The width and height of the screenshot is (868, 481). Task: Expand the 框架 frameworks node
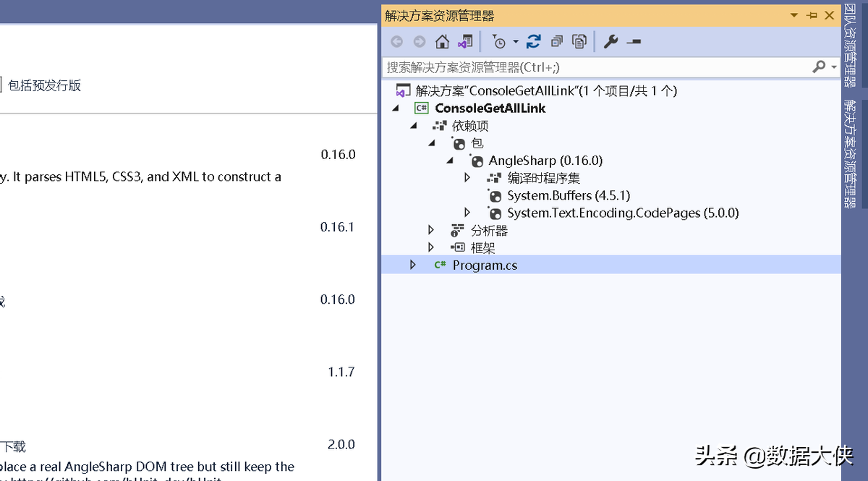[431, 247]
